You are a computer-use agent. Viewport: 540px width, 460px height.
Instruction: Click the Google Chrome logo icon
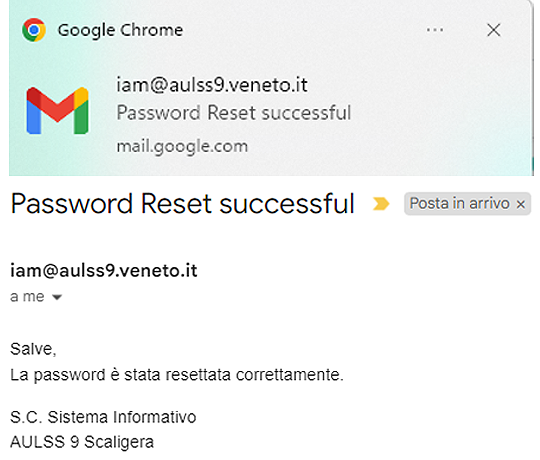point(34,30)
